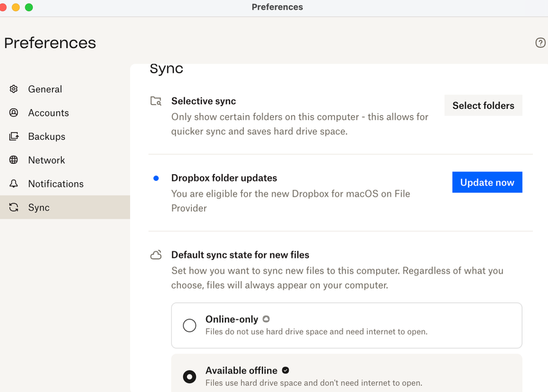Click the green zoom window button
The height and width of the screenshot is (392, 548).
[x=29, y=7]
